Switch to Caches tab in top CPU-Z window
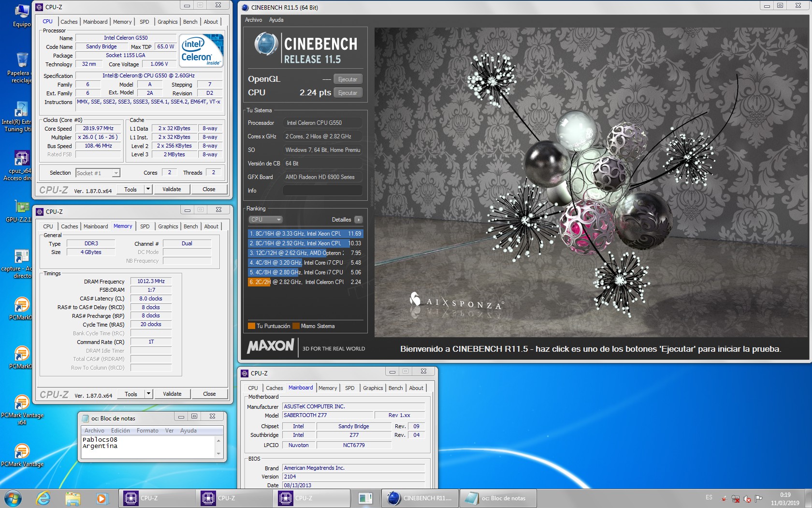Screen dimensions: 812x508 pyautogui.click(x=69, y=22)
